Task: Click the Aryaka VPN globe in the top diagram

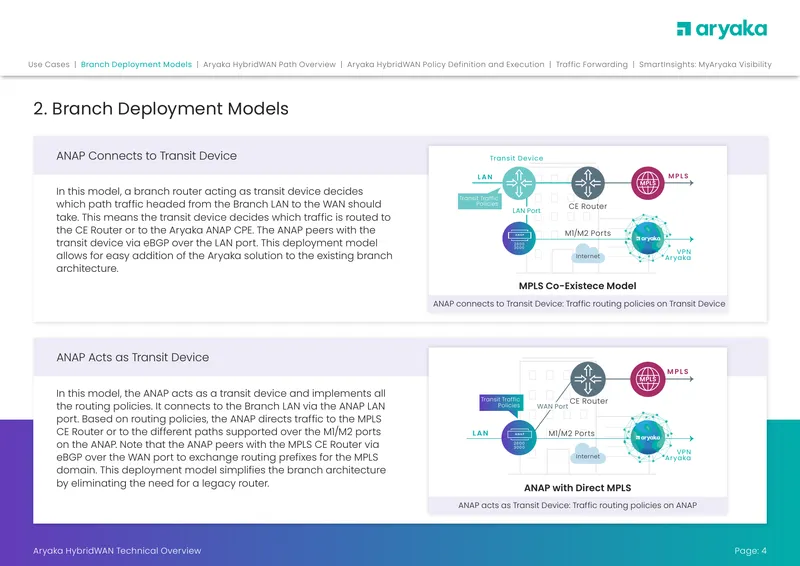Action: 648,238
